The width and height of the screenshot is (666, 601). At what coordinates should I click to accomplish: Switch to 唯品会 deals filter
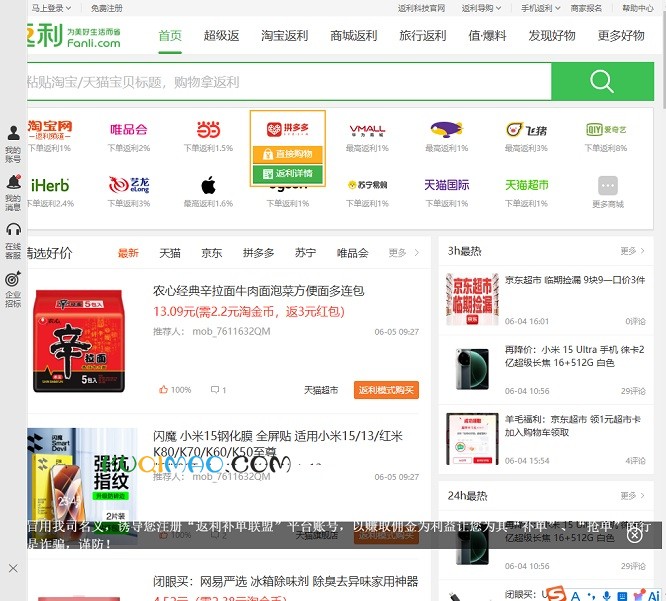coord(353,253)
